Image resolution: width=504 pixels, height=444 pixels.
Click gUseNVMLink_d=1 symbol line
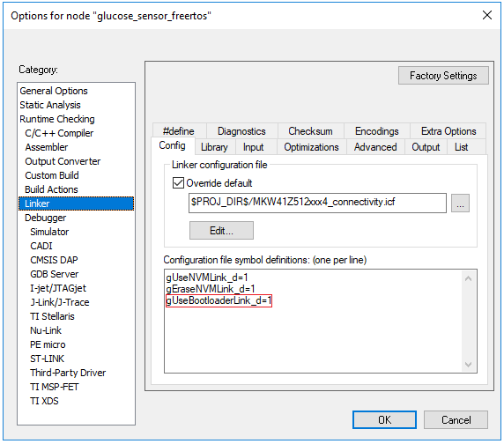[x=207, y=277]
